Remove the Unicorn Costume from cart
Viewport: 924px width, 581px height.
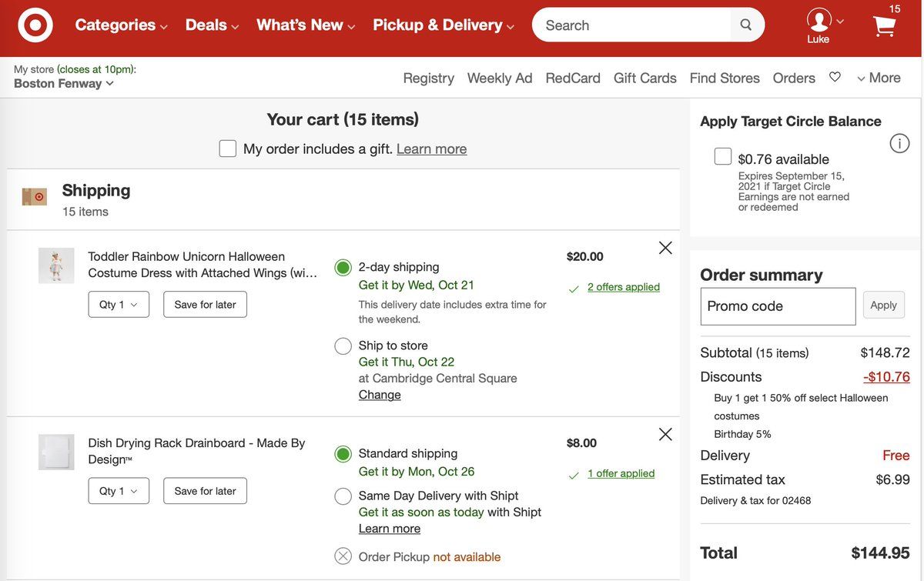[x=665, y=248]
